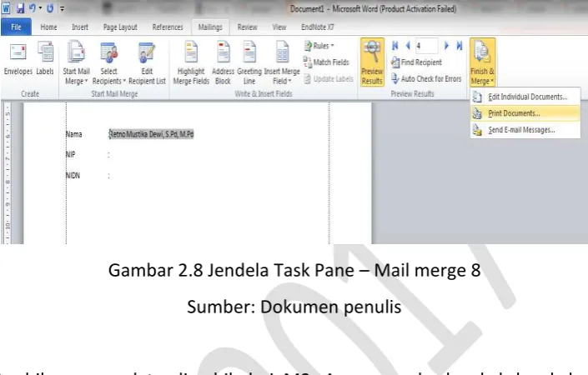Open Customize Quick Access Toolbar dropdown
588x375 pixels.
coord(62,8)
